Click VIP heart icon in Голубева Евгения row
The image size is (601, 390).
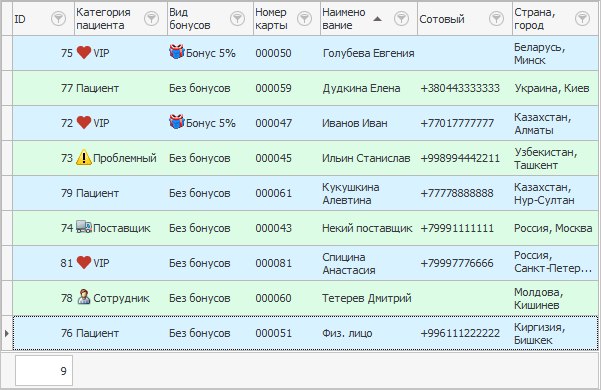[x=84, y=52]
